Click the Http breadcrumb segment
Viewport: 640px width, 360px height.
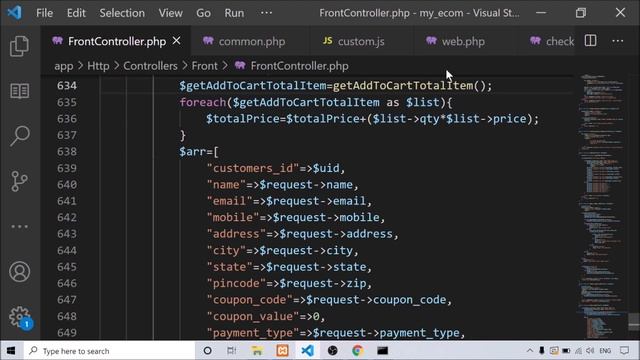[x=98, y=66]
